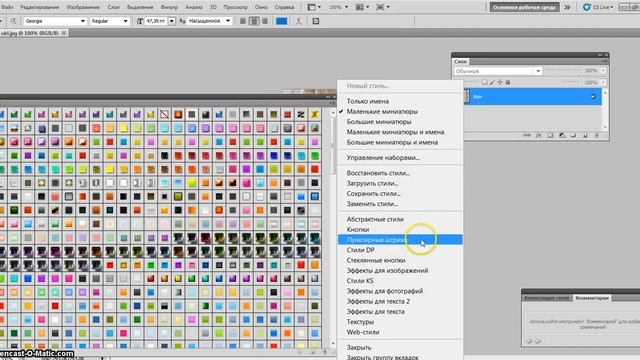Screen dimensions: 640x360
Task: Click the layer opacity 100% field
Action: (591, 71)
